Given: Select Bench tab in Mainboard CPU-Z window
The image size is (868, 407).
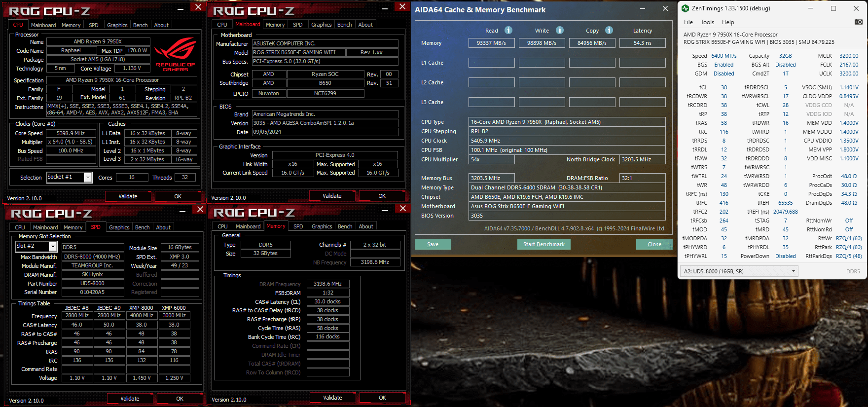Looking at the screenshot, I should pyautogui.click(x=345, y=25).
